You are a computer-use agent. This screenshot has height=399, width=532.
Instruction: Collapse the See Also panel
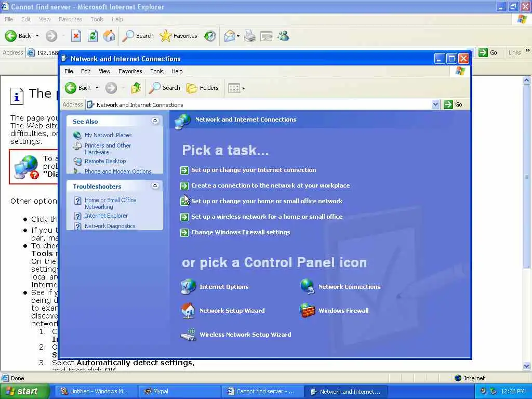tap(155, 121)
